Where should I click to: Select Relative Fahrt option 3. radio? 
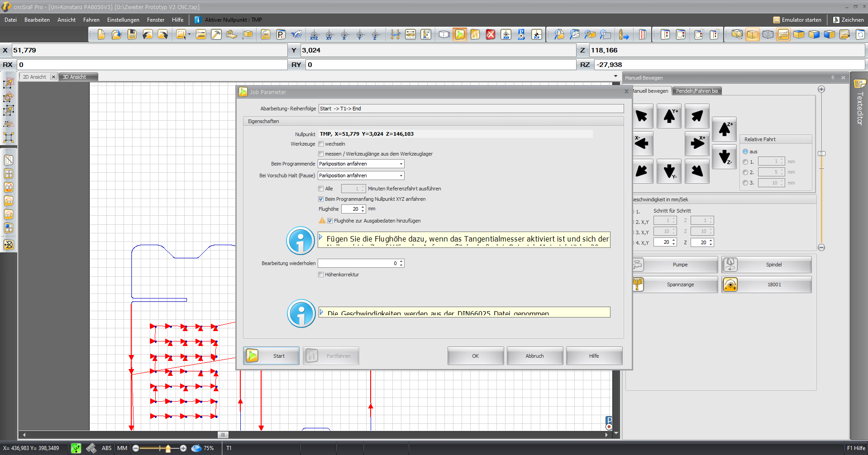(x=745, y=183)
